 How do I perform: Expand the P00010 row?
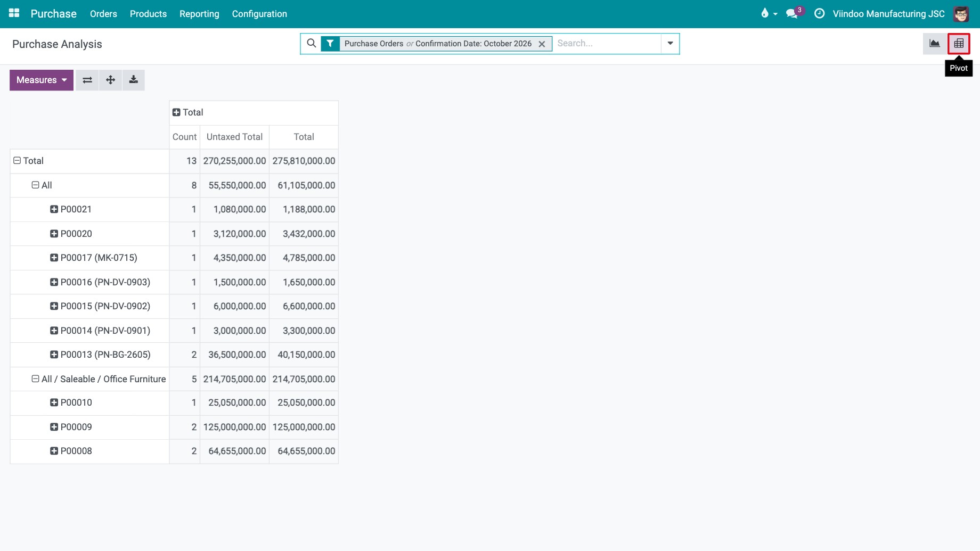[54, 402]
